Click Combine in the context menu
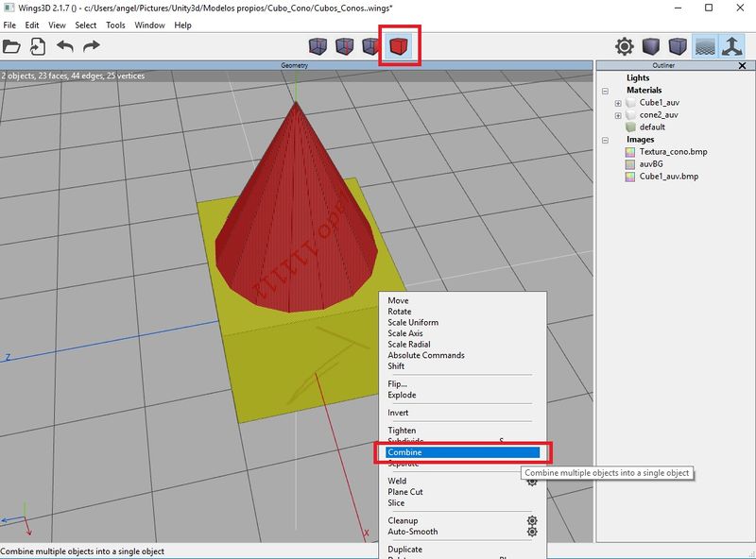Viewport: 756px width, 559px height. tap(462, 452)
